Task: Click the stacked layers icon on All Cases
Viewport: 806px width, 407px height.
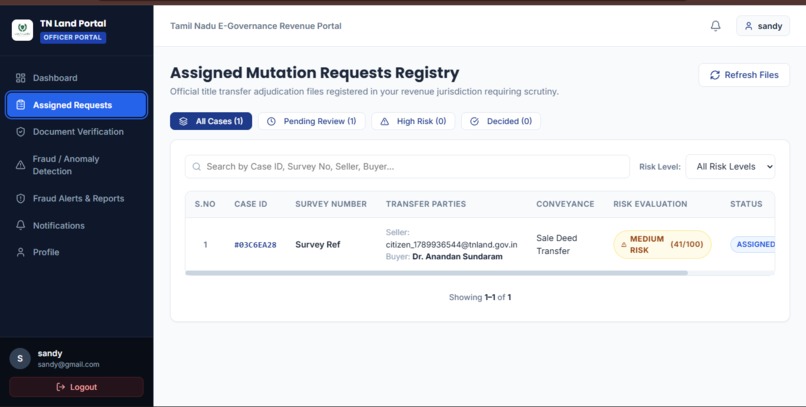Action: click(183, 121)
